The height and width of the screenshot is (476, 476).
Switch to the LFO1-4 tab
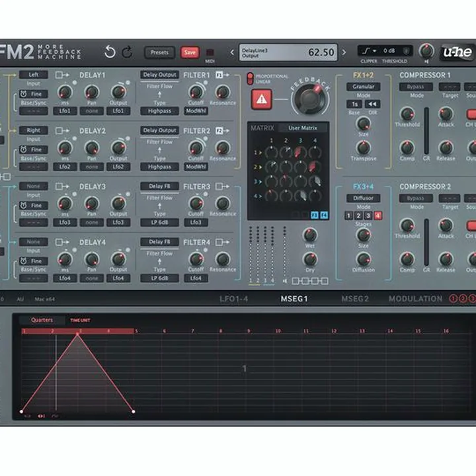tap(234, 299)
